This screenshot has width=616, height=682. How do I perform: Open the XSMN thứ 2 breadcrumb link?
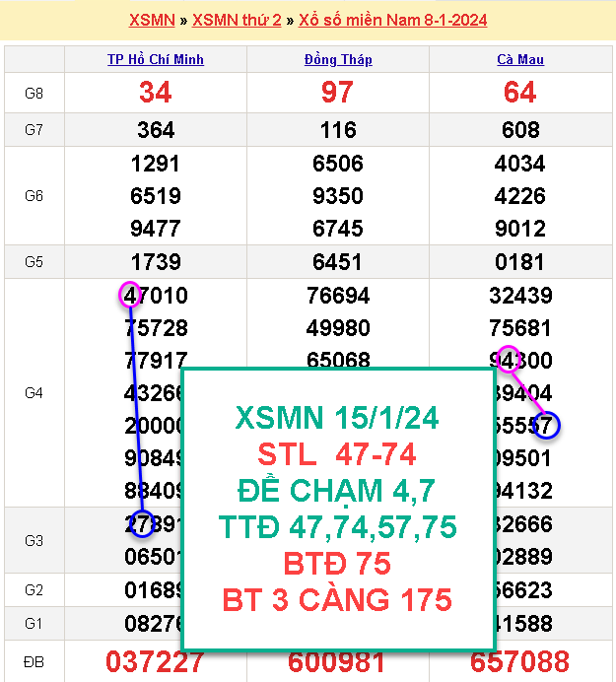tap(237, 20)
